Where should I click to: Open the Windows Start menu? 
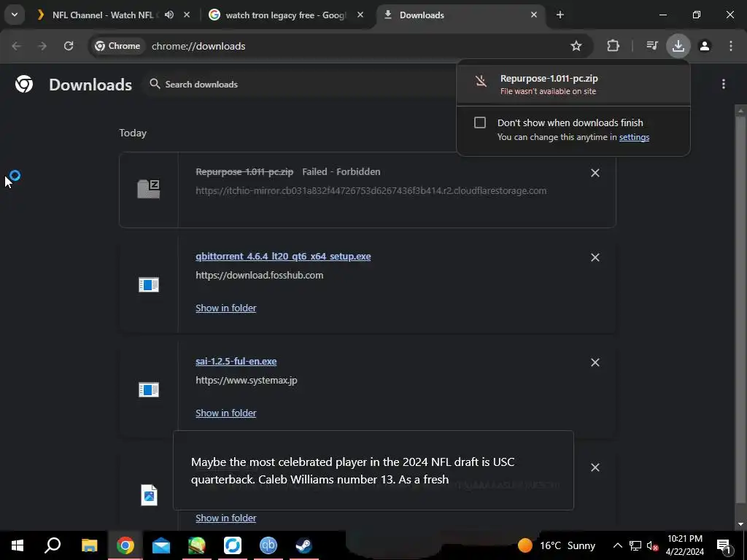tap(18, 545)
